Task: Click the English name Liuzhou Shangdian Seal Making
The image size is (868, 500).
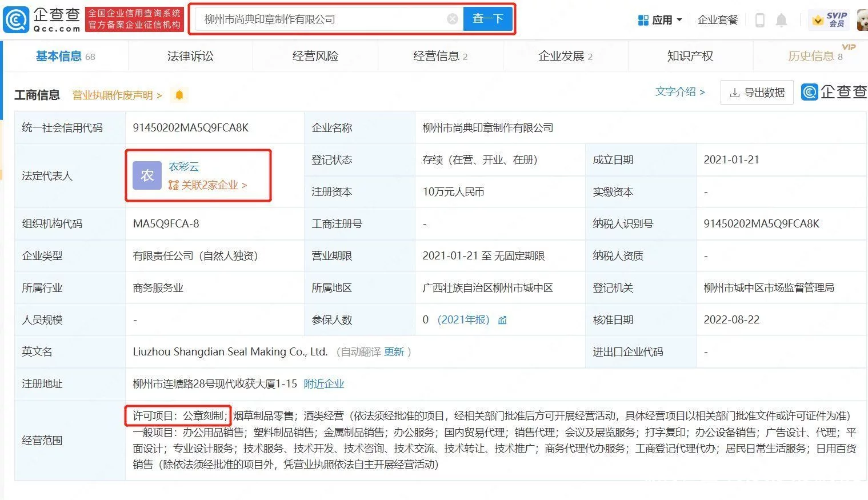Action: point(230,352)
